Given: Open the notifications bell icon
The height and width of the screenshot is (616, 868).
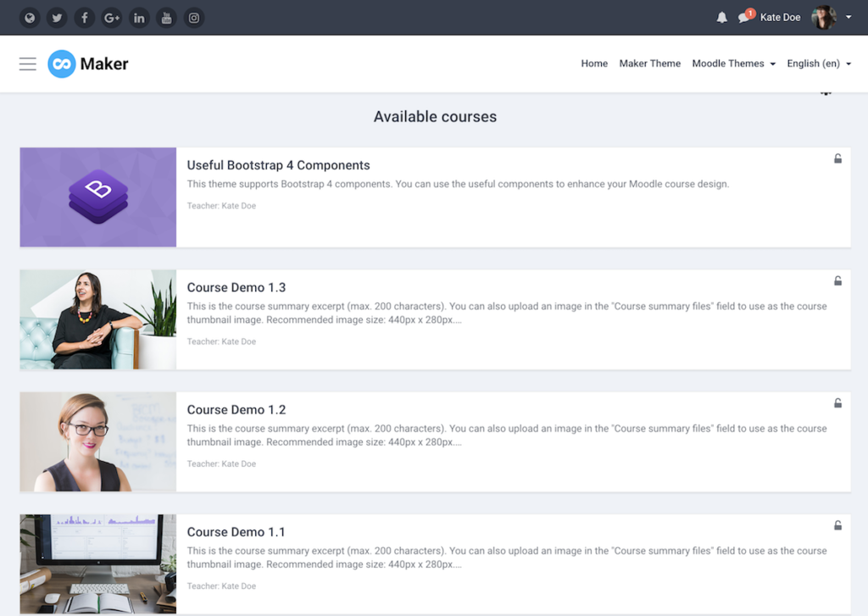Looking at the screenshot, I should pyautogui.click(x=722, y=18).
